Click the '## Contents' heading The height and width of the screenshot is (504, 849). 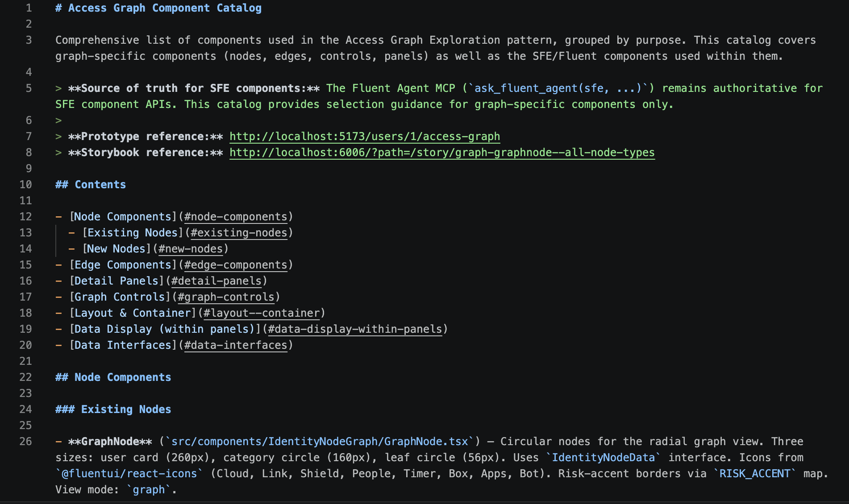91,185
